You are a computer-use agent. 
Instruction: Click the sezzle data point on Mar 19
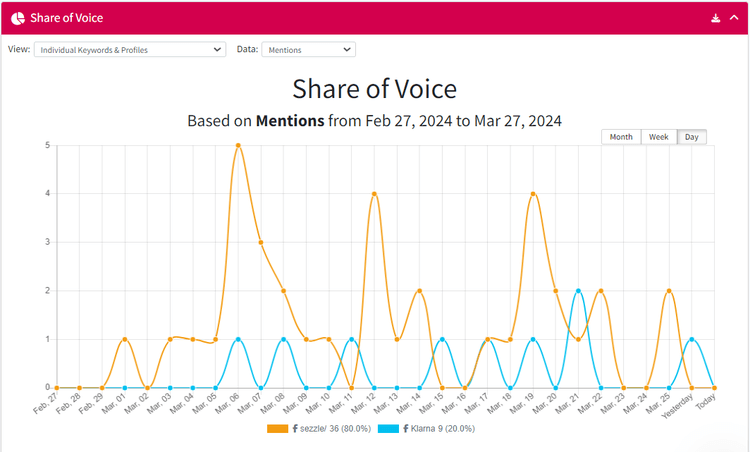(533, 194)
